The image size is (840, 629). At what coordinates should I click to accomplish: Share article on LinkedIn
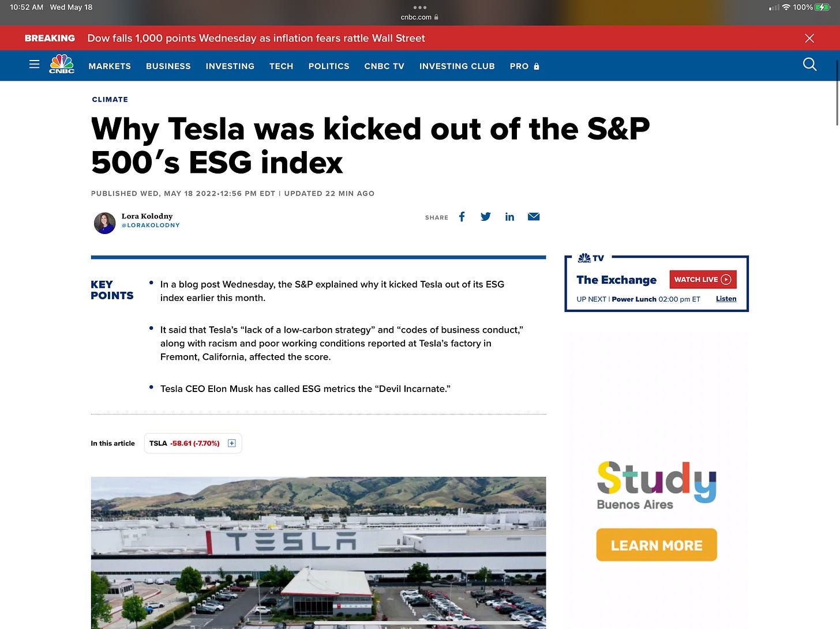coord(509,217)
